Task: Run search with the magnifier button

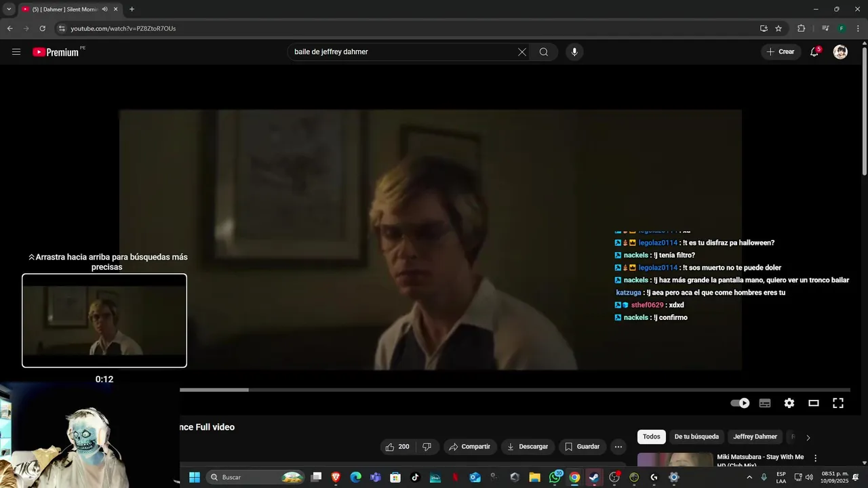Action: point(544,52)
